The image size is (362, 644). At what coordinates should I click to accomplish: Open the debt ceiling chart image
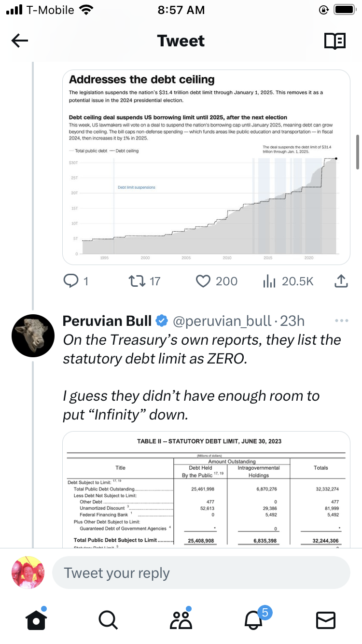[206, 167]
